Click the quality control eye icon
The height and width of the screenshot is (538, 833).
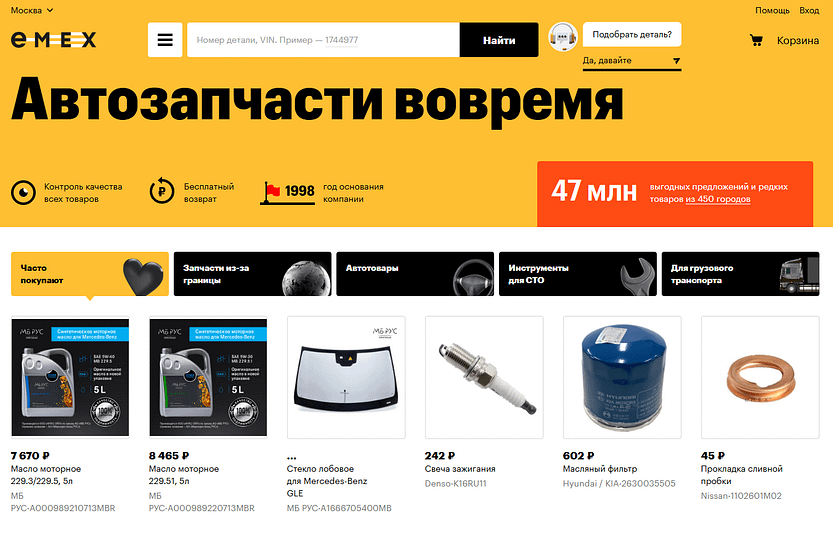tap(23, 192)
